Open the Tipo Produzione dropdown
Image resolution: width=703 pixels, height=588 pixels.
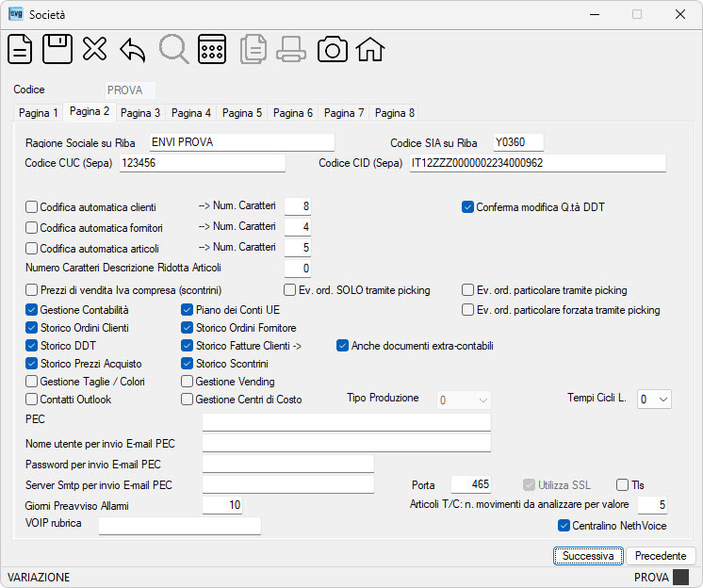pyautogui.click(x=464, y=400)
